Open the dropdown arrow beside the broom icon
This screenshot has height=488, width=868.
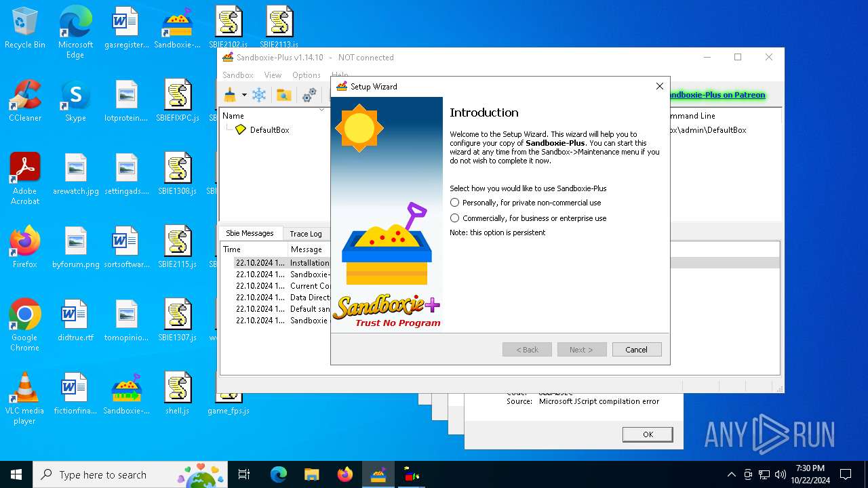point(244,96)
